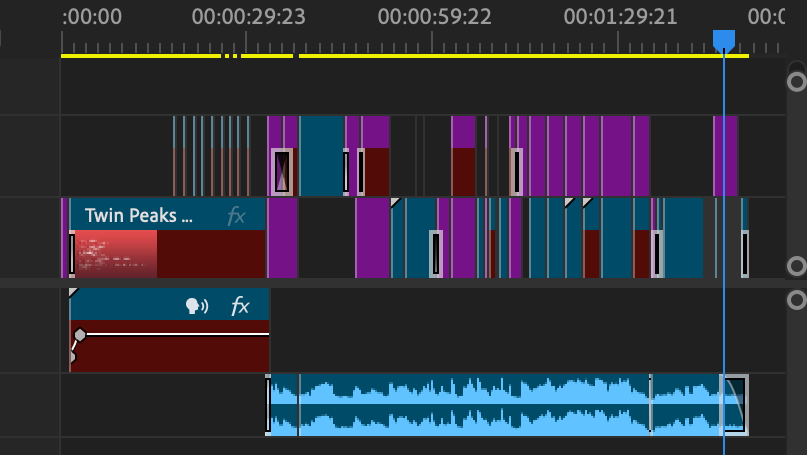Click the corner badge at the dialogue clip's top-left
807x455 pixels.
[x=73, y=292]
